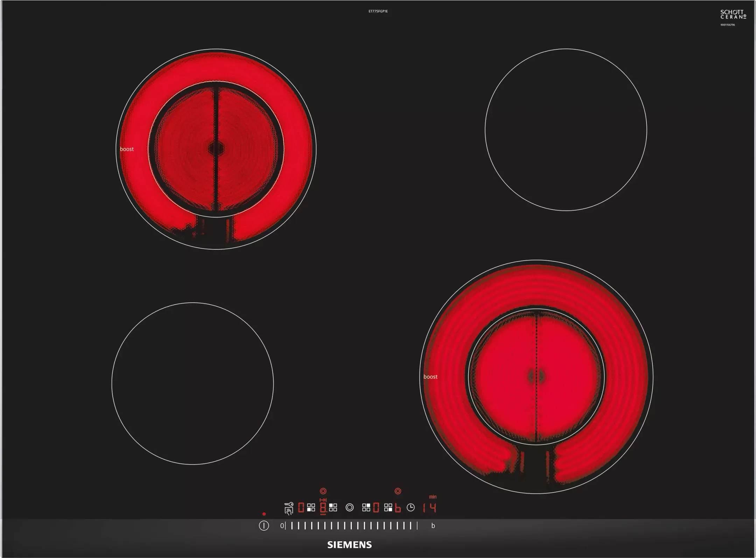This screenshot has height=558, width=756.
Task: Tap the childproof lock key-and-hand icon
Action: (289, 509)
